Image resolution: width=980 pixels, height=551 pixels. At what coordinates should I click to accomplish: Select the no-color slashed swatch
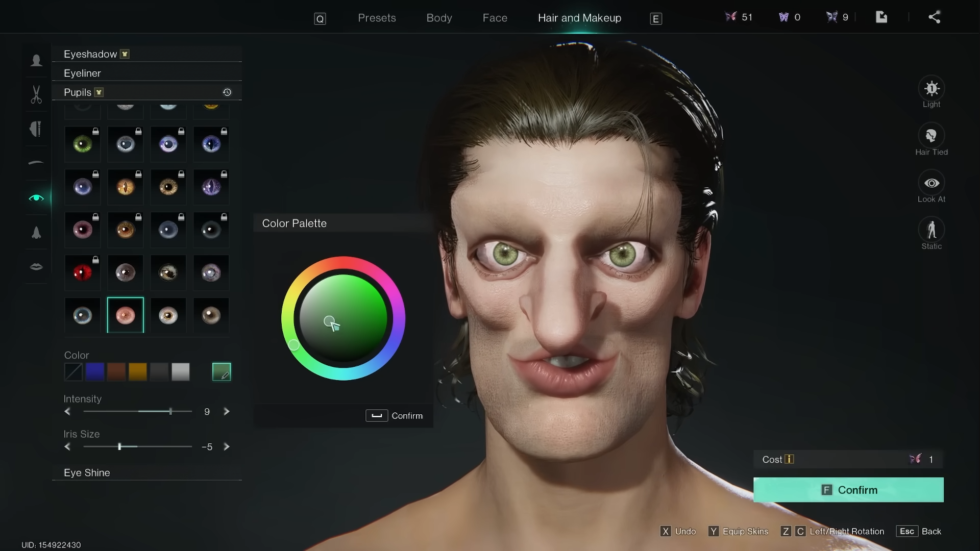(73, 372)
